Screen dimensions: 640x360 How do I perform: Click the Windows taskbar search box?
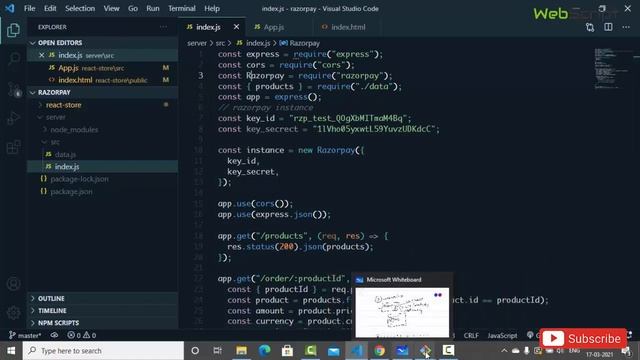point(104,351)
